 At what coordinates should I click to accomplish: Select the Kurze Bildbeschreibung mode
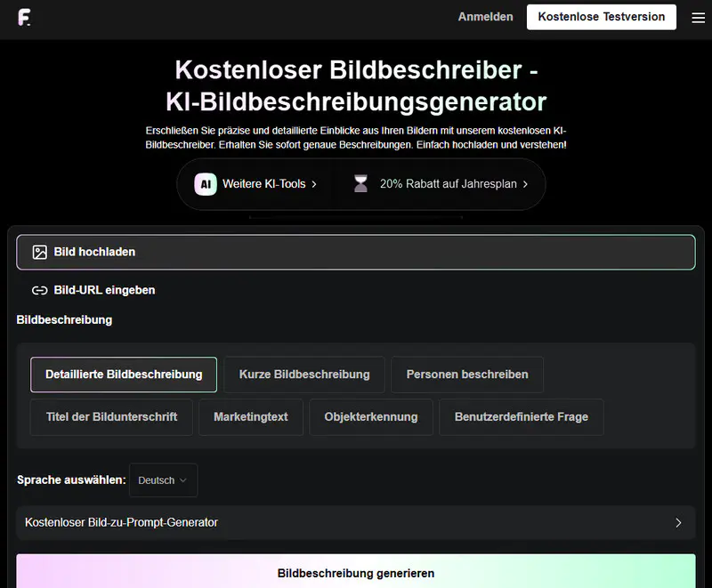[x=304, y=375]
